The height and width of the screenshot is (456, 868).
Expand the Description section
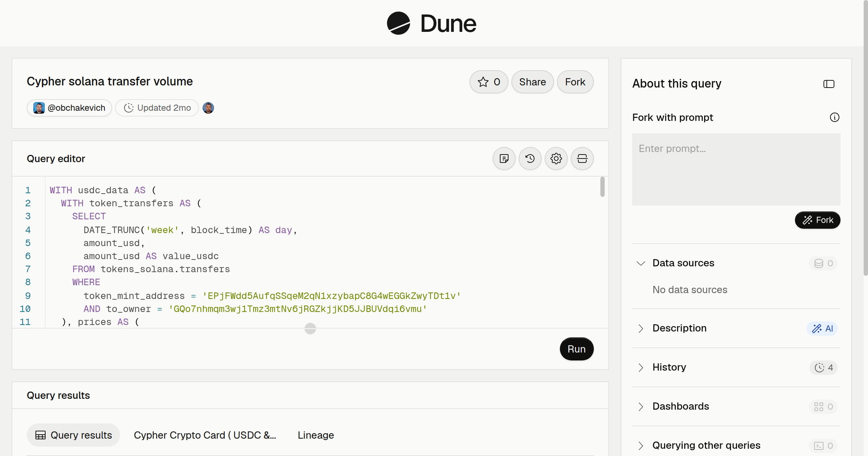[x=641, y=328]
